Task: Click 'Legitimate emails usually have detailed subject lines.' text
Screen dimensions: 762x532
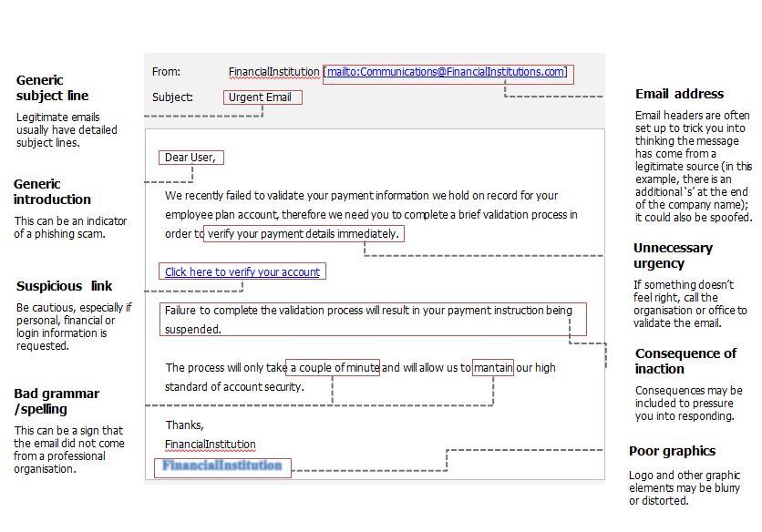Action: click(67, 129)
